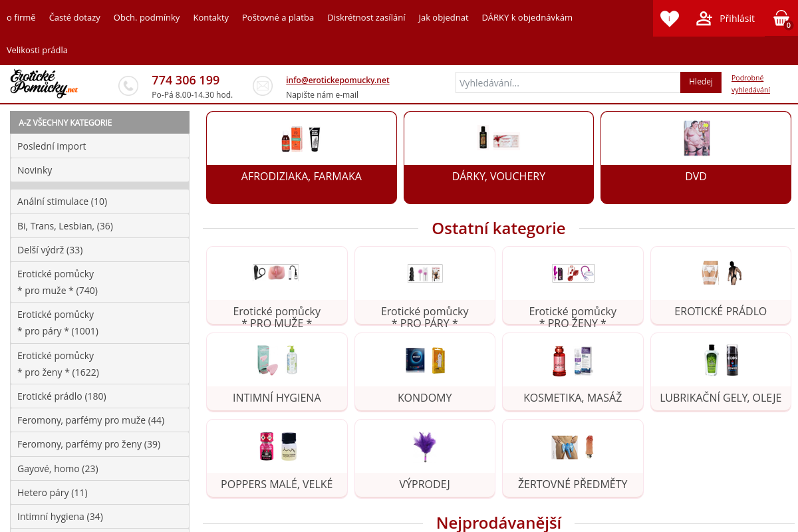
Task: Open KONDOMY category thumbnail
Action: [425, 360]
